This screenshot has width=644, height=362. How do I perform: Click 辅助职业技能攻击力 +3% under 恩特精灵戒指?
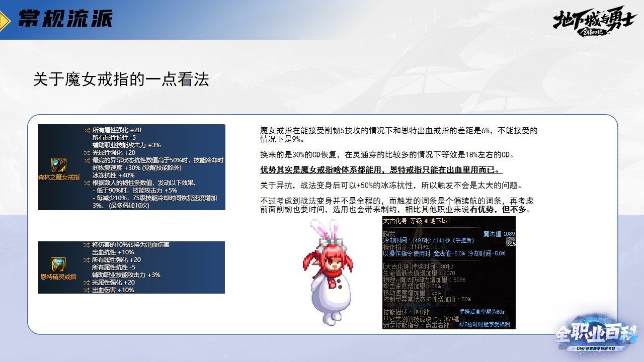click(127, 275)
